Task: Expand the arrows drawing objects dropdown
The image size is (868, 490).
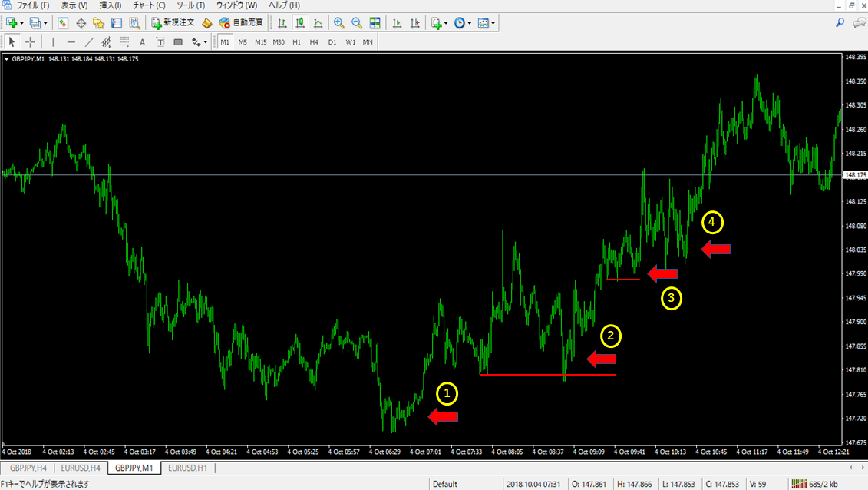Action: click(x=206, y=42)
